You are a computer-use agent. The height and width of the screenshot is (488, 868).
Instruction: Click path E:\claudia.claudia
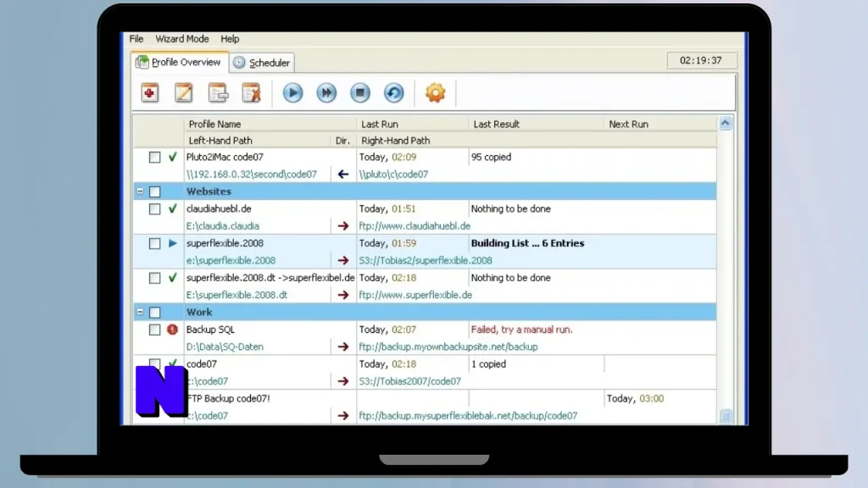coord(223,225)
